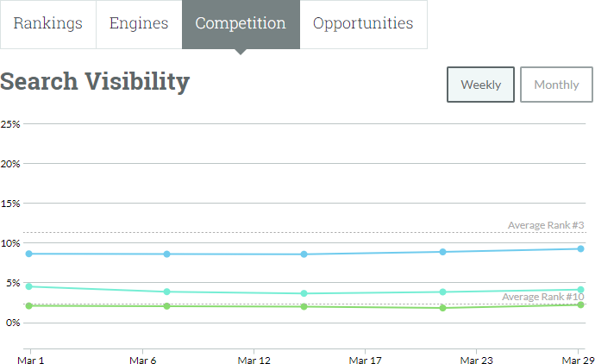Image resolution: width=595 pixels, height=364 pixels.
Task: Select teal middle line's last data point
Action: click(x=580, y=290)
